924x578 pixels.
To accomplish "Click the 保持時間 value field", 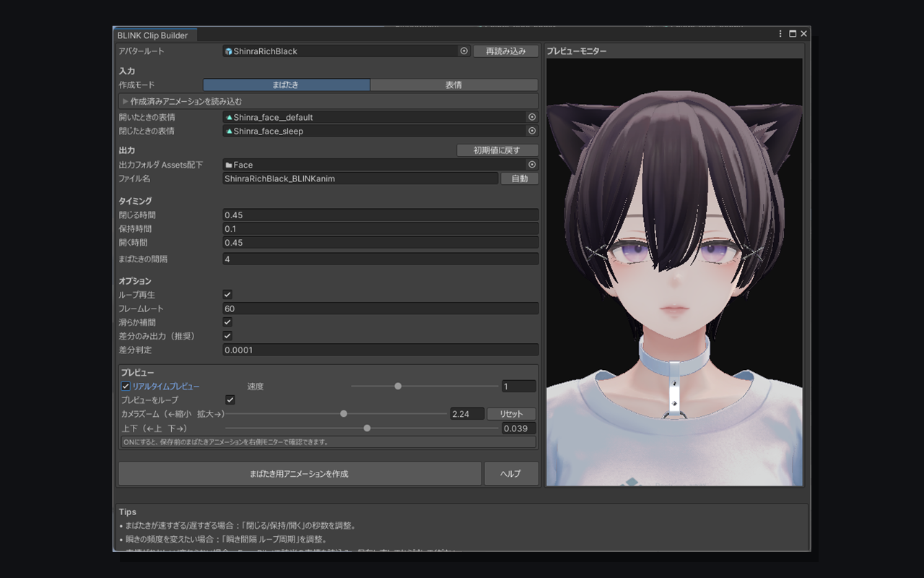I will (380, 229).
